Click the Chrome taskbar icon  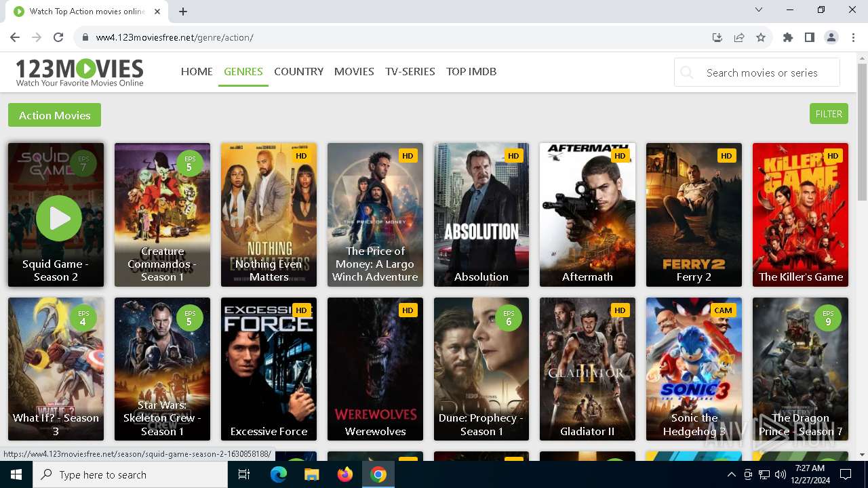(x=378, y=474)
